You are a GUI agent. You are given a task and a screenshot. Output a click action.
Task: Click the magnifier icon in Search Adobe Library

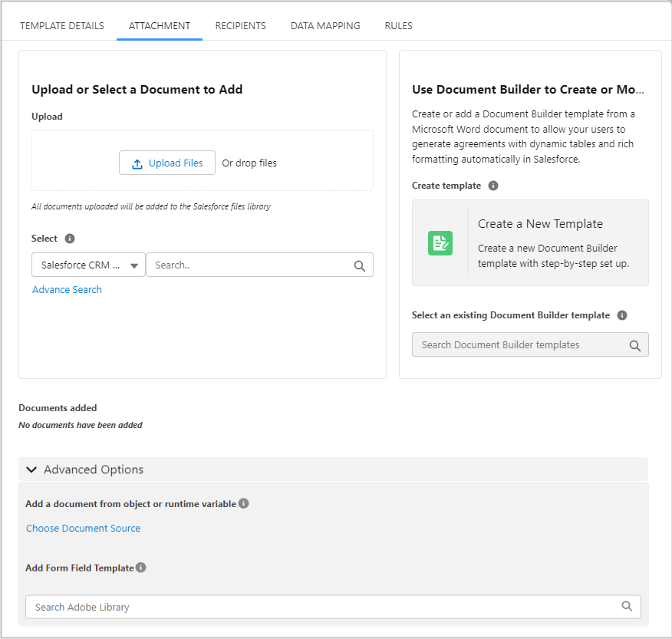tap(627, 606)
